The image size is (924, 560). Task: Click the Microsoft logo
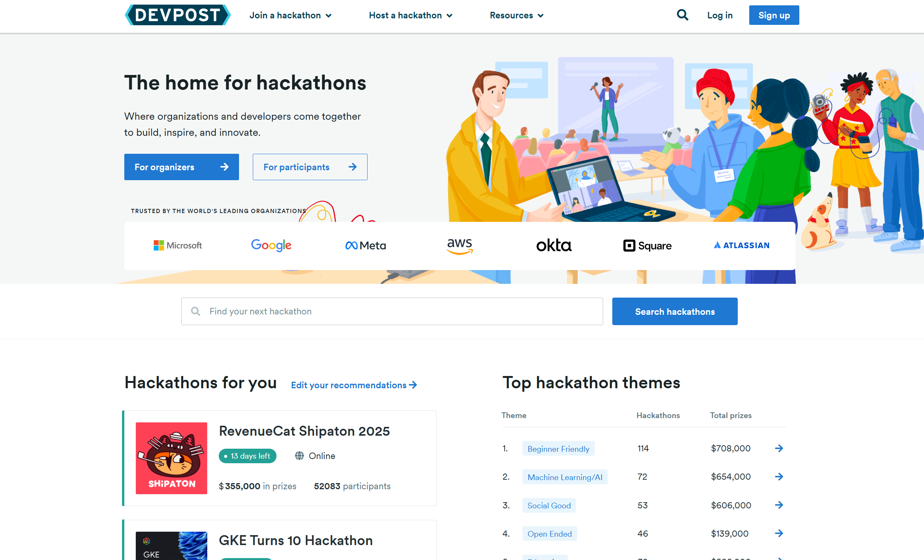(178, 246)
